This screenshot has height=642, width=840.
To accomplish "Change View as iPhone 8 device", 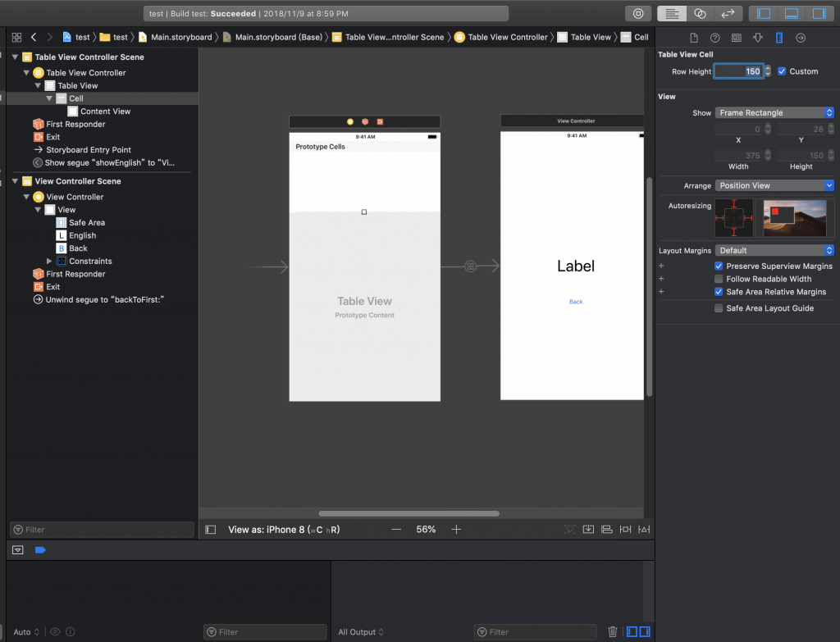I will click(x=284, y=530).
